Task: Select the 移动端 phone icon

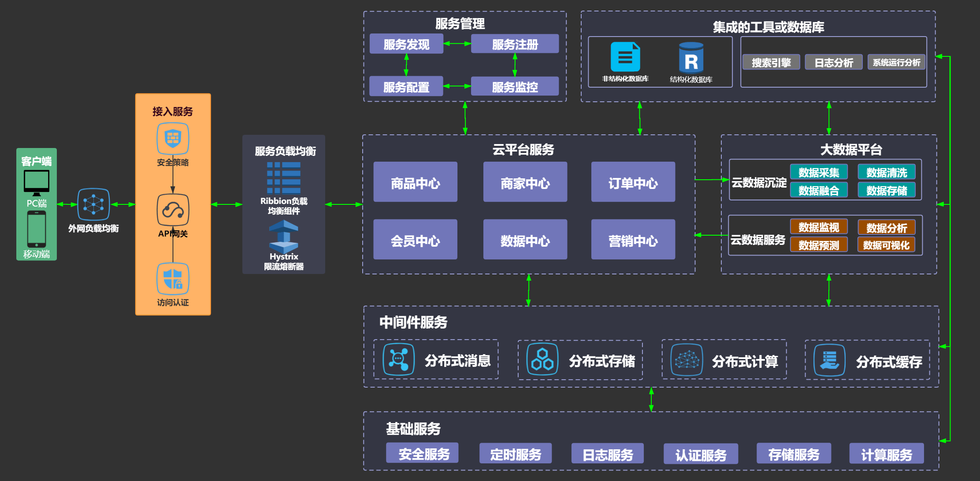Action: [x=37, y=229]
